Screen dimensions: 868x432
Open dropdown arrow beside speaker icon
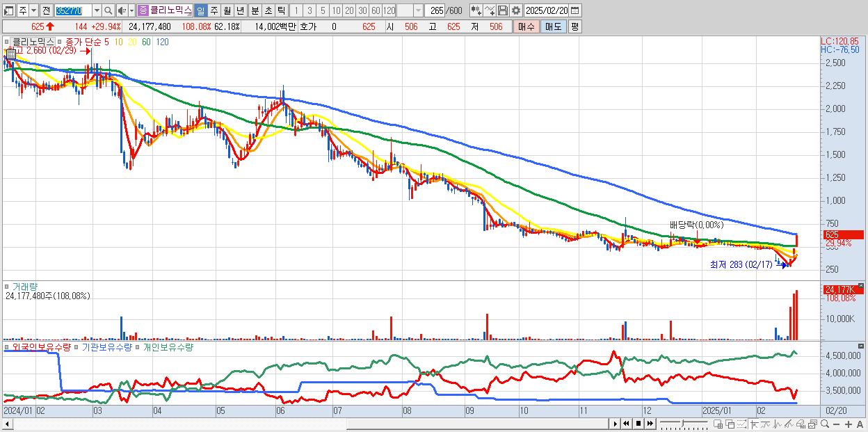(x=131, y=10)
